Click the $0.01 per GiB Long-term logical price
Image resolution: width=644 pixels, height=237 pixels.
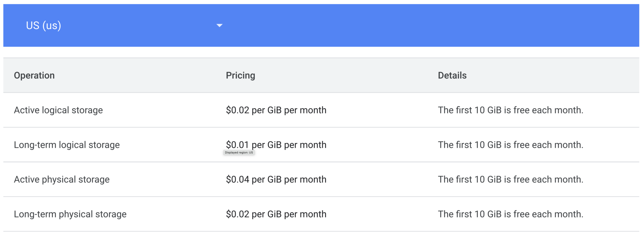click(x=276, y=145)
